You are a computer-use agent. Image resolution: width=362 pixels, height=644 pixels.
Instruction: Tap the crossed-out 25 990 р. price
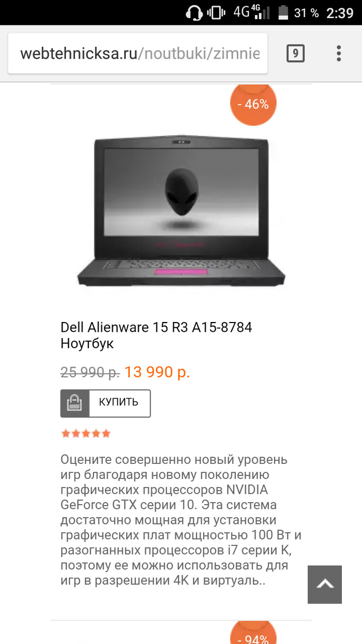coord(90,372)
